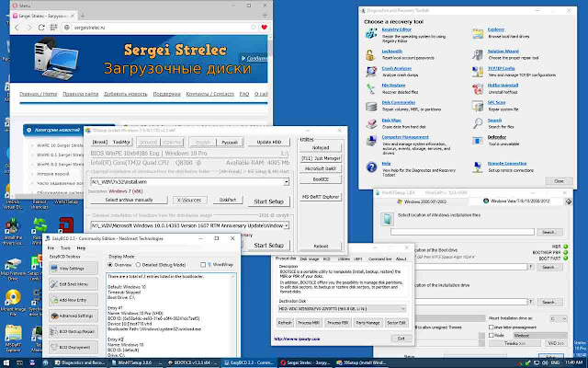Select the Overview display mode radio
This screenshot has width=588, height=368.
pos(110,265)
